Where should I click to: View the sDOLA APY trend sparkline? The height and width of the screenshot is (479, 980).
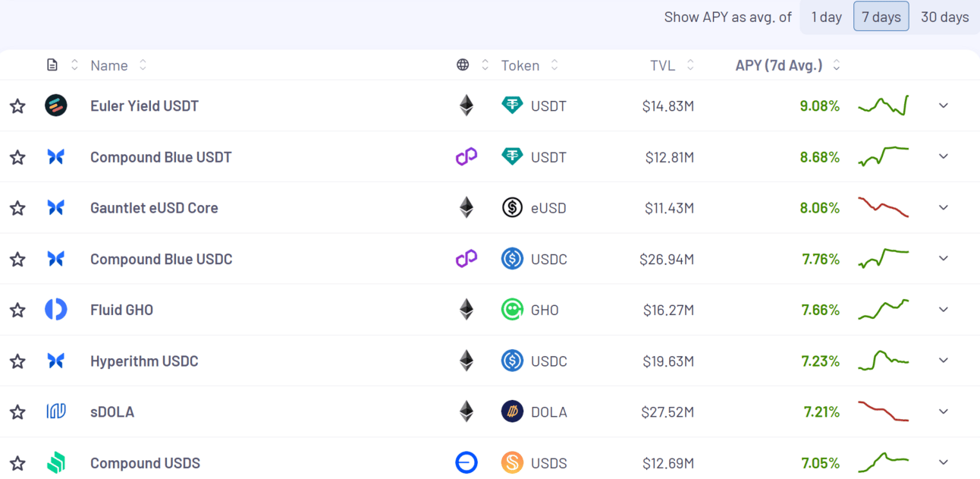pyautogui.click(x=884, y=411)
